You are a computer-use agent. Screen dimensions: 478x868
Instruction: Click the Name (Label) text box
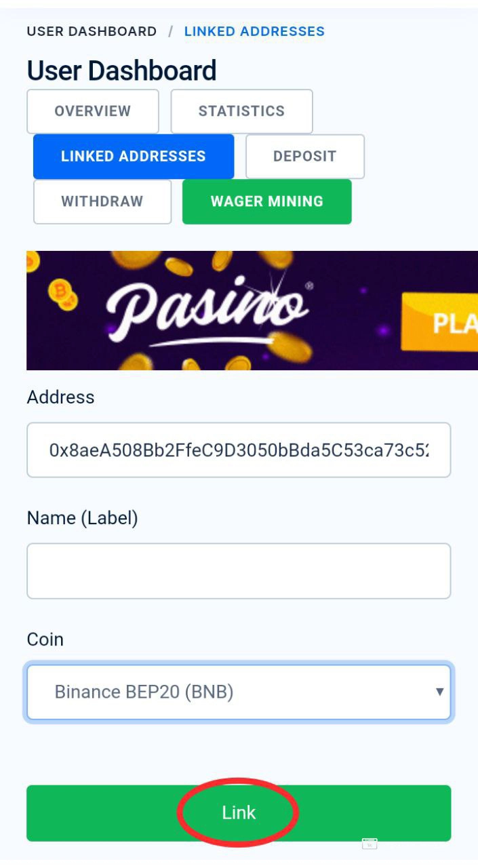tap(239, 571)
